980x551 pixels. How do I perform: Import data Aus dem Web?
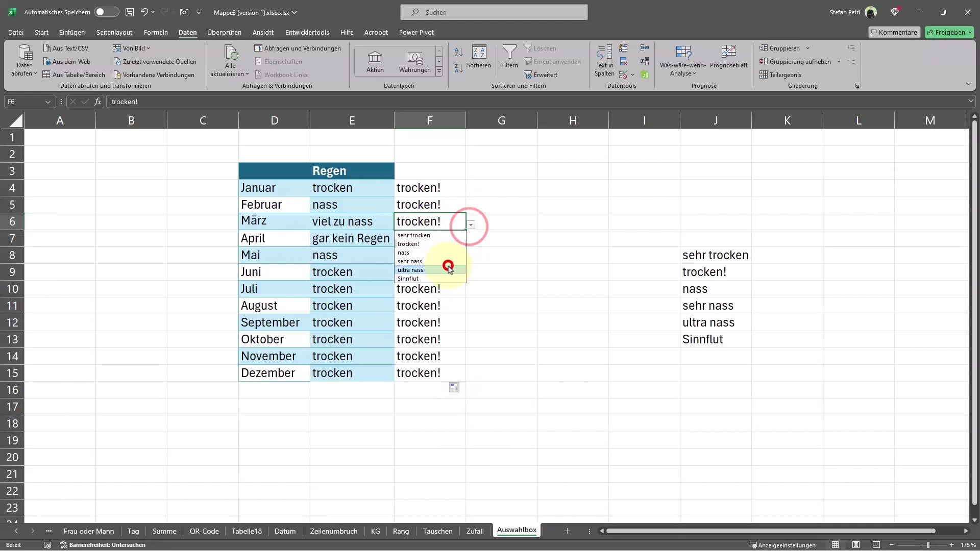click(66, 62)
